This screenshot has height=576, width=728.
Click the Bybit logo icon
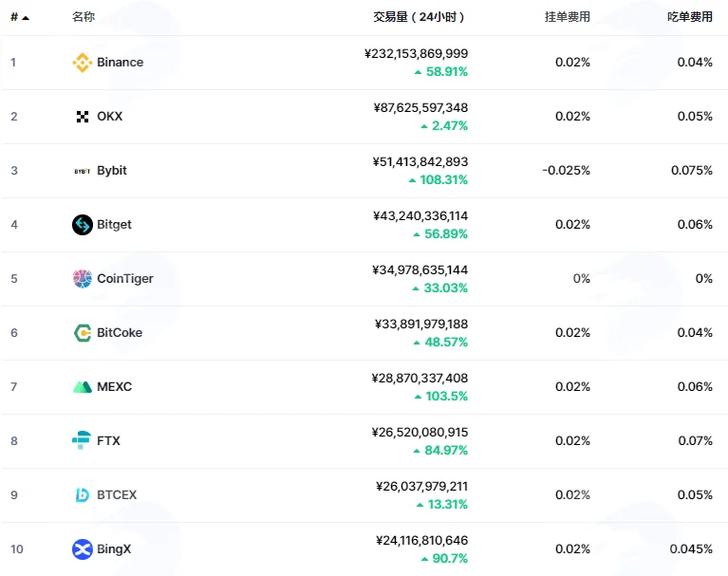point(83,171)
